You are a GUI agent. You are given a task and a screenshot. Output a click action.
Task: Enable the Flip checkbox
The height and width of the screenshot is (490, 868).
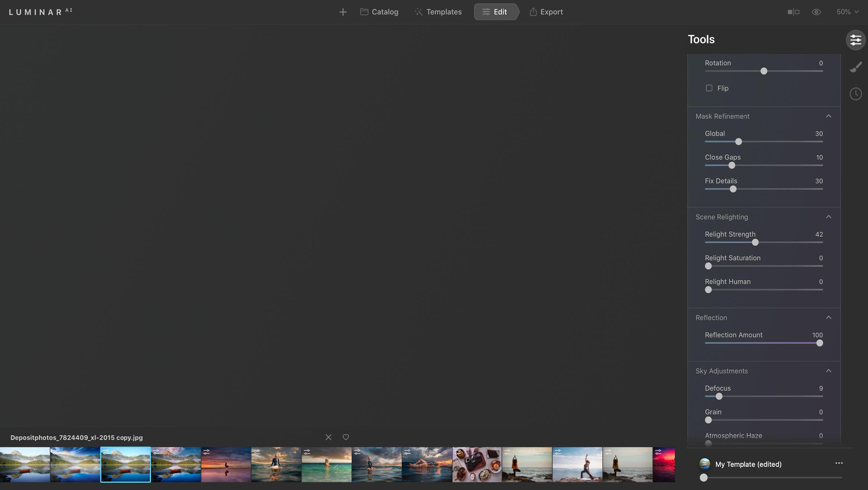tap(709, 88)
